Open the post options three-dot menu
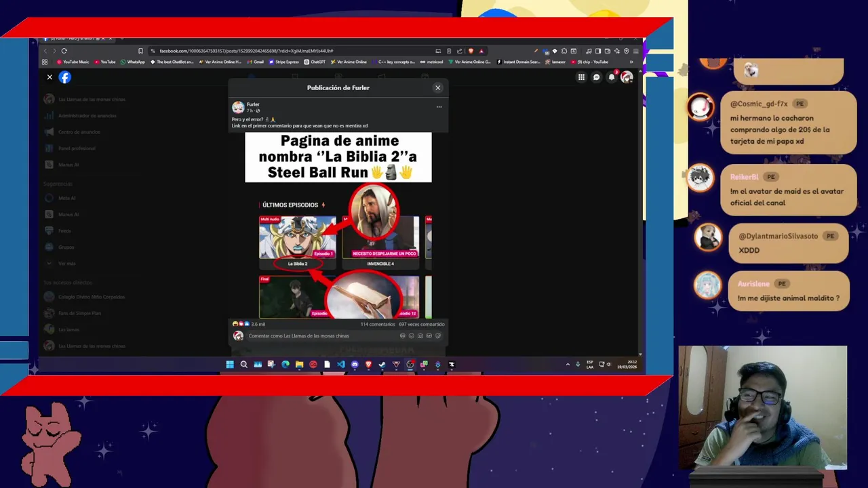 coord(439,107)
